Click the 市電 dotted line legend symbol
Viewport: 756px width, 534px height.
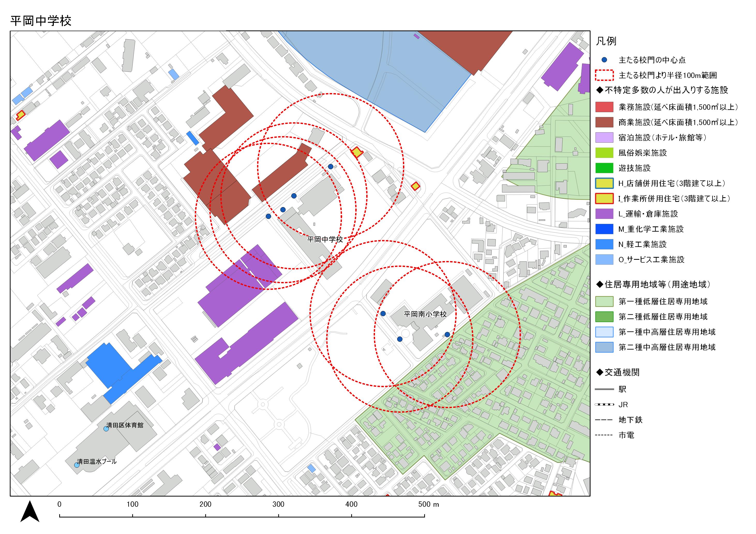click(604, 435)
